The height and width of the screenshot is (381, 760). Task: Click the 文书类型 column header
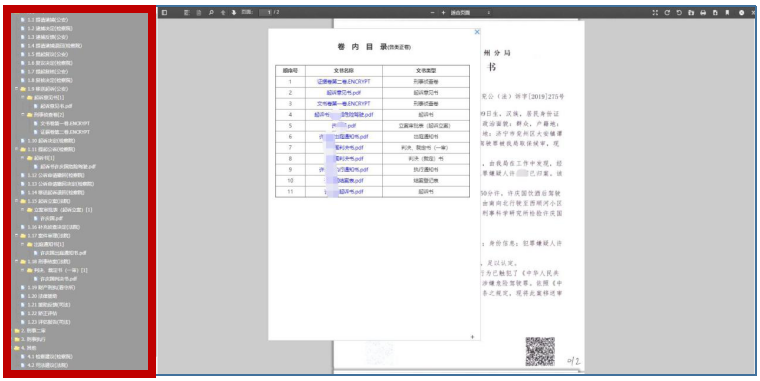point(426,70)
